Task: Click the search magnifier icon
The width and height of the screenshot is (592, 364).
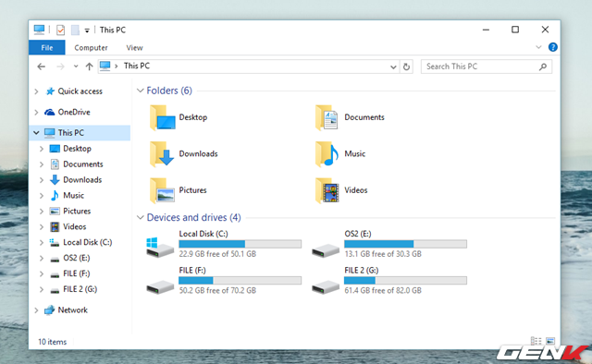Action: coord(543,67)
